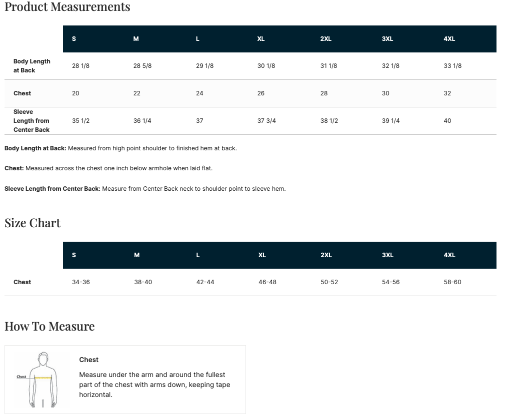Screen dimensions: 509x420
Task: Select the 'Body Length at Back' row label
Action: pos(32,66)
